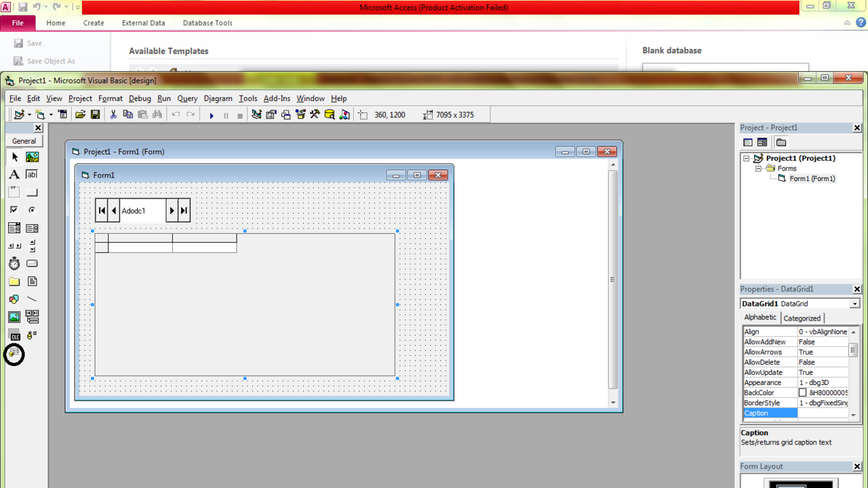Select the FileListBox control tool
This screenshot has width=868, height=488.
pos(32,281)
